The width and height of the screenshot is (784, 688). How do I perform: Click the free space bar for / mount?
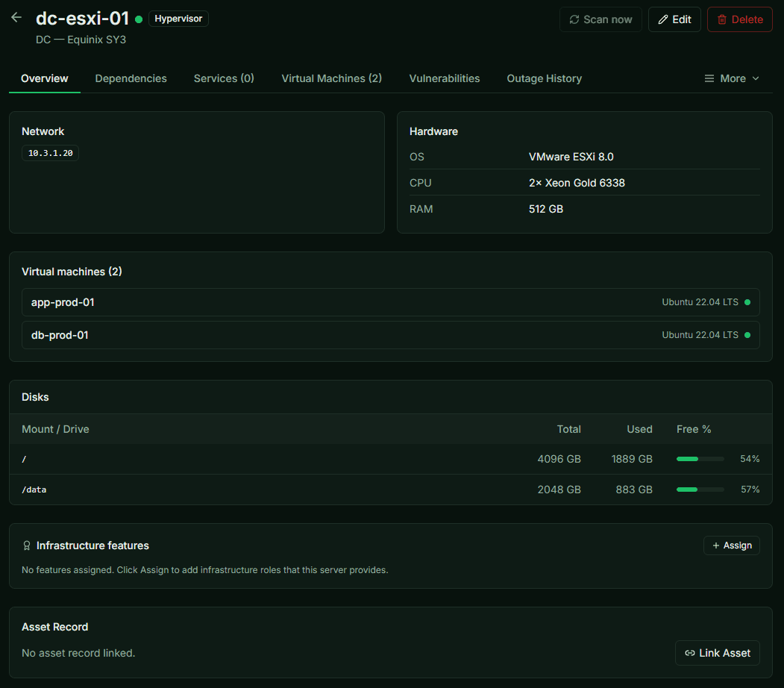(700, 459)
